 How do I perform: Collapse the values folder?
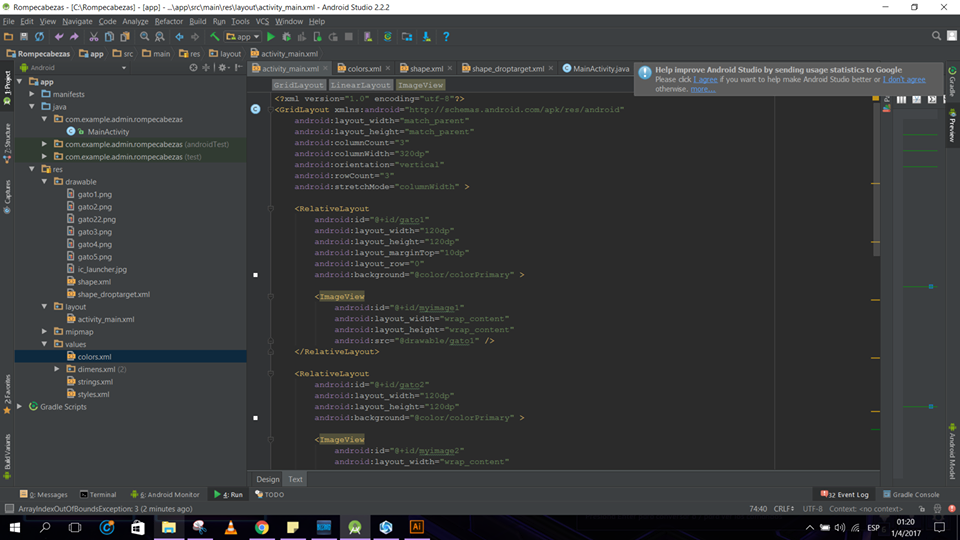(45, 344)
